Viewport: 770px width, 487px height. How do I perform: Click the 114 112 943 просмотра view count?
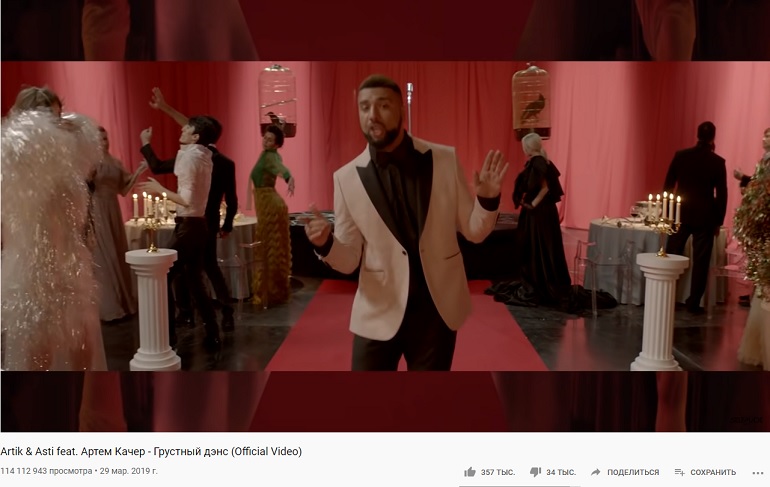[46, 471]
